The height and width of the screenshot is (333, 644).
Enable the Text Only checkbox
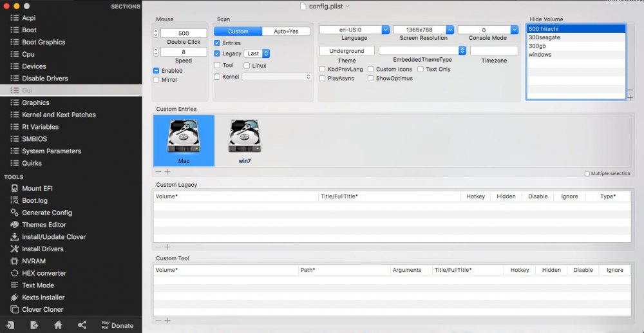tap(421, 70)
